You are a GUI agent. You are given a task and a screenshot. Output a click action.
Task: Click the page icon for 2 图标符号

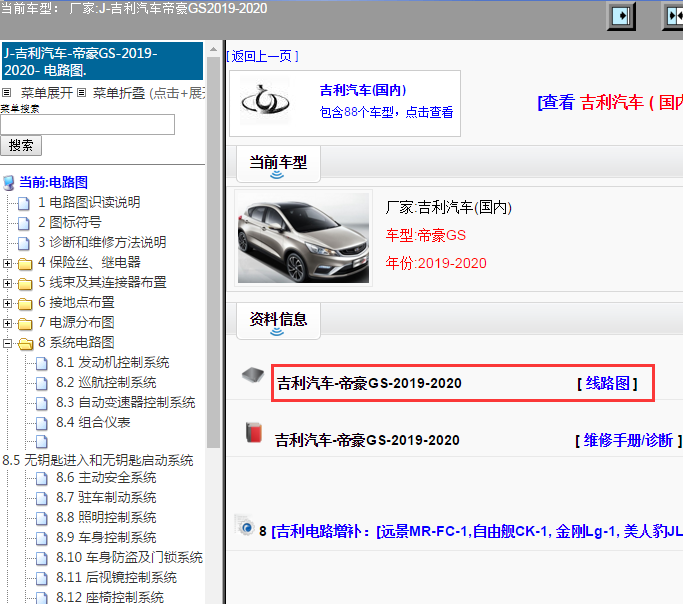coord(24,223)
